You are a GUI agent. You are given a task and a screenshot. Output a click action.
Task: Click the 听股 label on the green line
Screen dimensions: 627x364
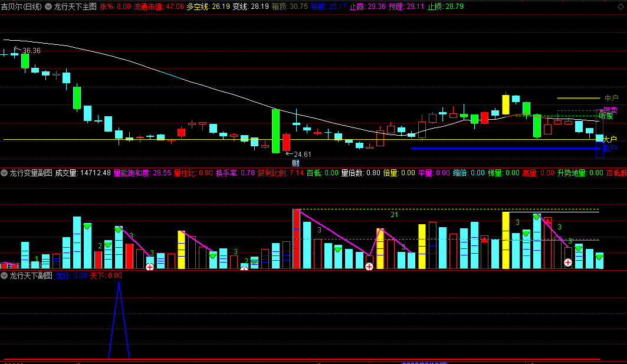coord(606,116)
